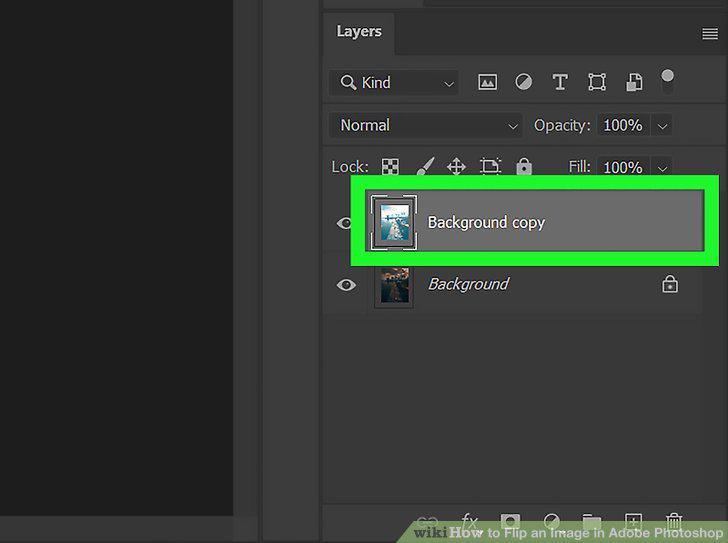Hide the Background layer

(x=346, y=284)
